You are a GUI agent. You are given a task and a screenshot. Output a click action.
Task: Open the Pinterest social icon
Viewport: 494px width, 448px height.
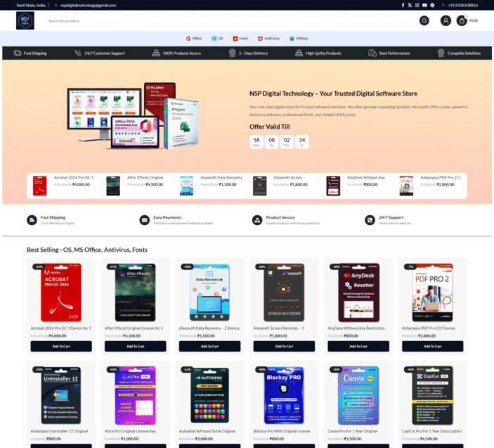coord(432,5)
